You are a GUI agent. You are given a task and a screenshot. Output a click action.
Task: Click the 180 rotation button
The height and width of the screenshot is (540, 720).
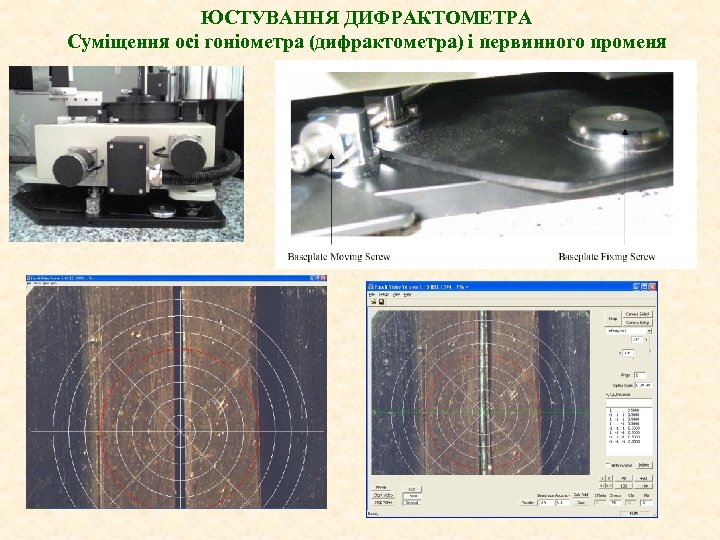click(x=624, y=486)
